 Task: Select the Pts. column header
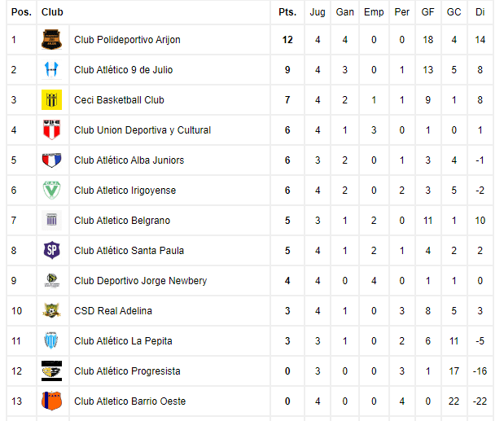287,12
